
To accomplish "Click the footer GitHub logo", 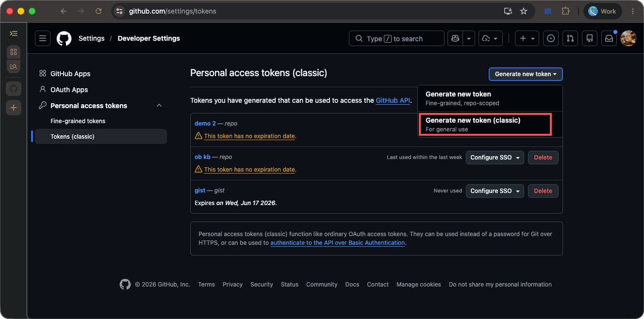I will click(125, 285).
